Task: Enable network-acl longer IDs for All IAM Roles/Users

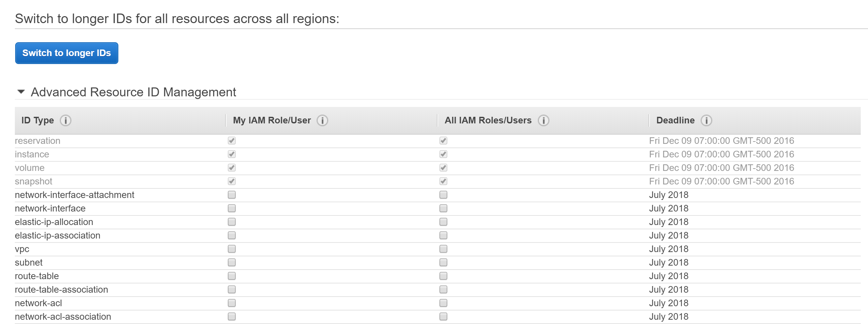Action: pos(443,303)
